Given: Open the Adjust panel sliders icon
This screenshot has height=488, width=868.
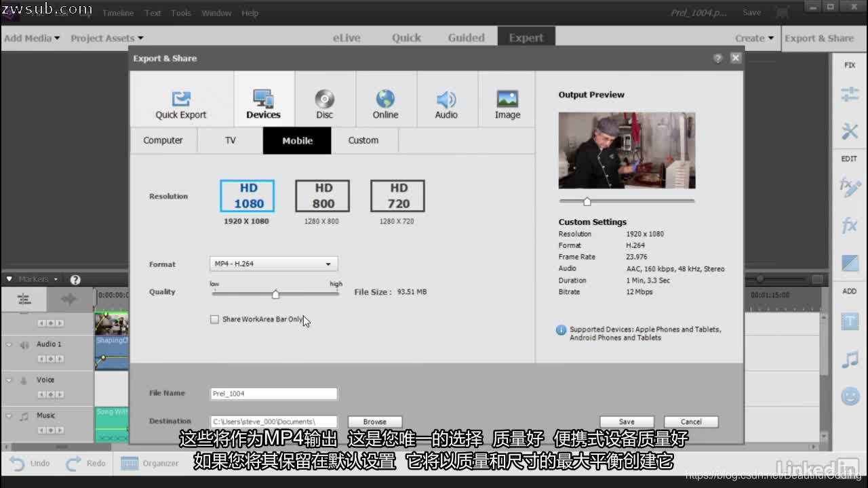Looking at the screenshot, I should coord(850,95).
